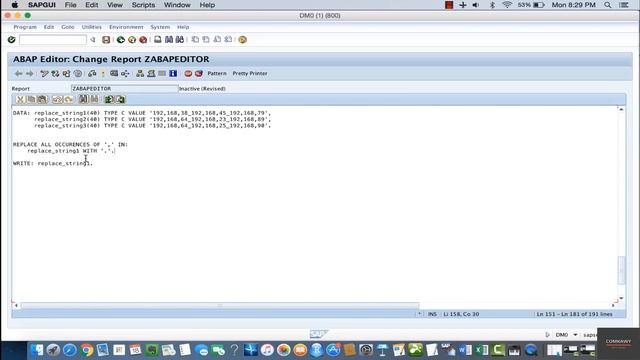640x360 pixels.
Task: Click the blue information icon
Action: pos(173,73)
